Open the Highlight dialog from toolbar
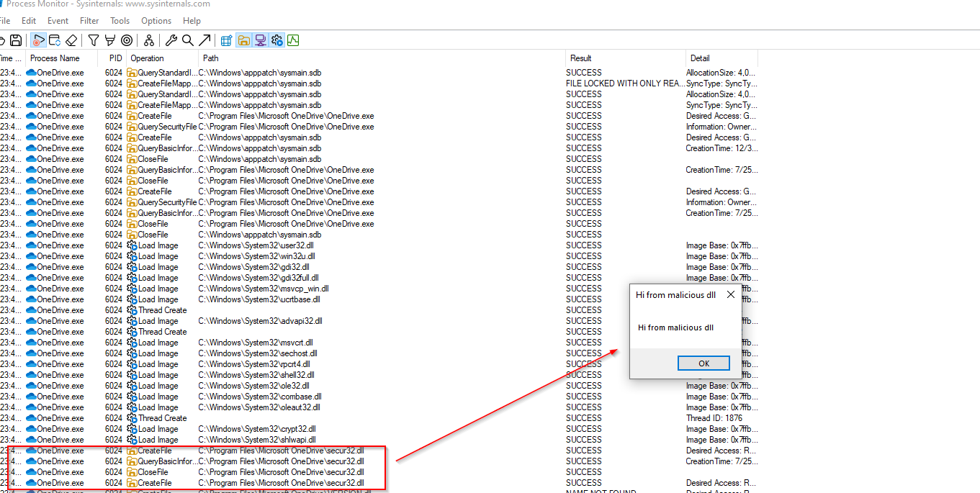This screenshot has height=493, width=980. (110, 40)
